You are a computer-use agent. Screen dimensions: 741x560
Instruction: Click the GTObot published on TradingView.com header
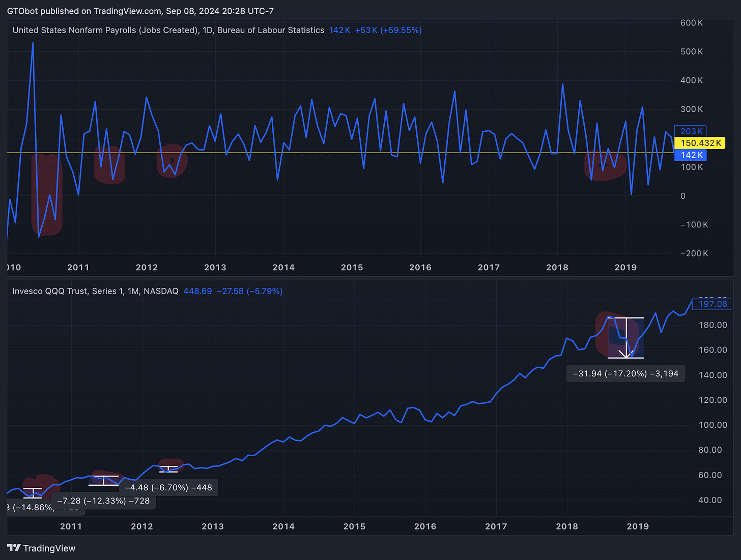pos(140,11)
